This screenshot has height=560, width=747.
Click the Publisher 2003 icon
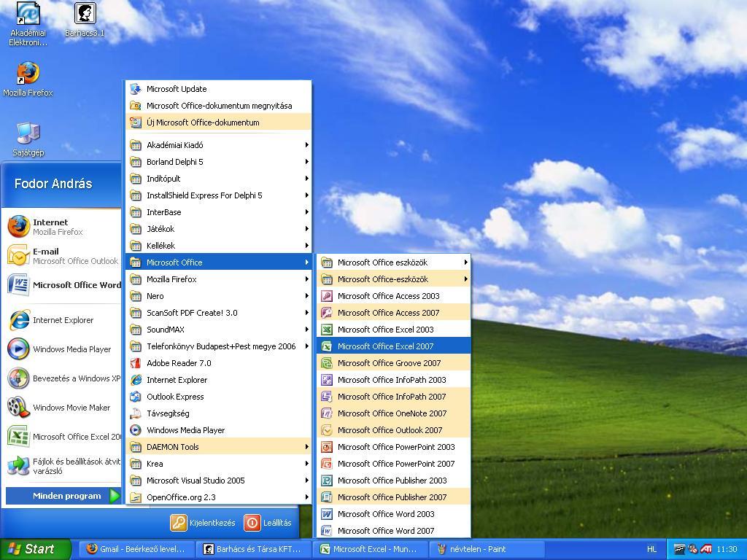(x=327, y=481)
